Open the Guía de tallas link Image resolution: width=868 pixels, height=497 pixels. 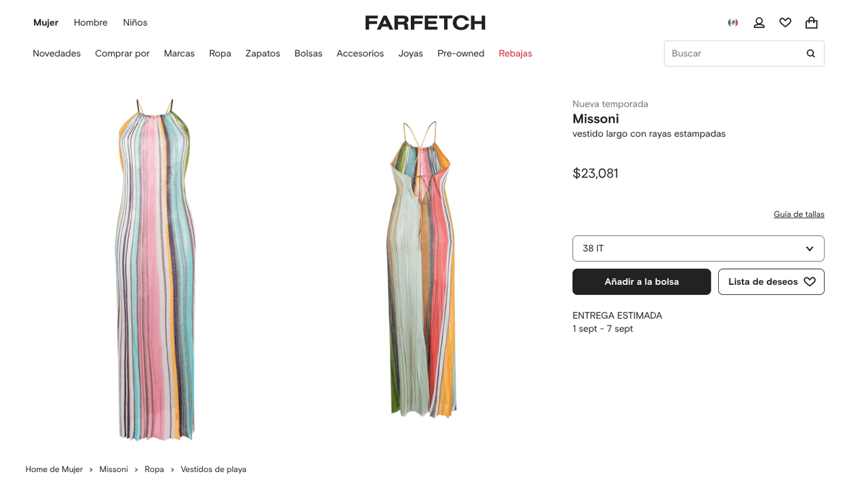coord(799,214)
